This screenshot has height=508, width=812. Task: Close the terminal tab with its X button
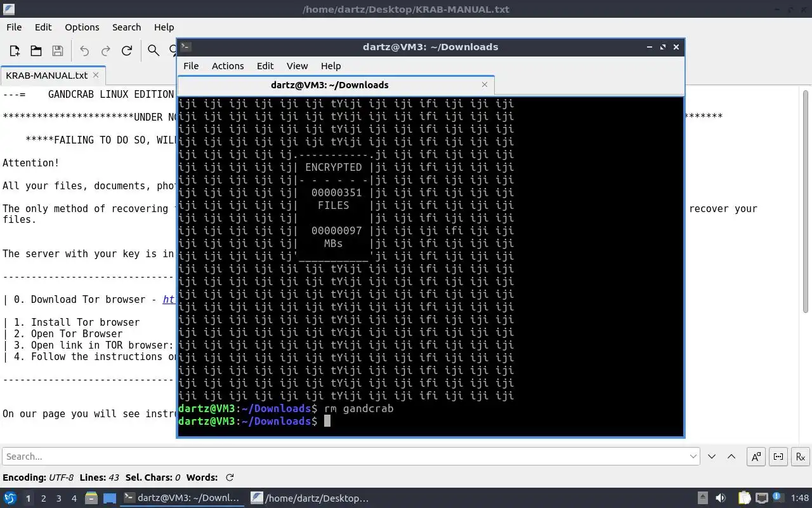(485, 84)
